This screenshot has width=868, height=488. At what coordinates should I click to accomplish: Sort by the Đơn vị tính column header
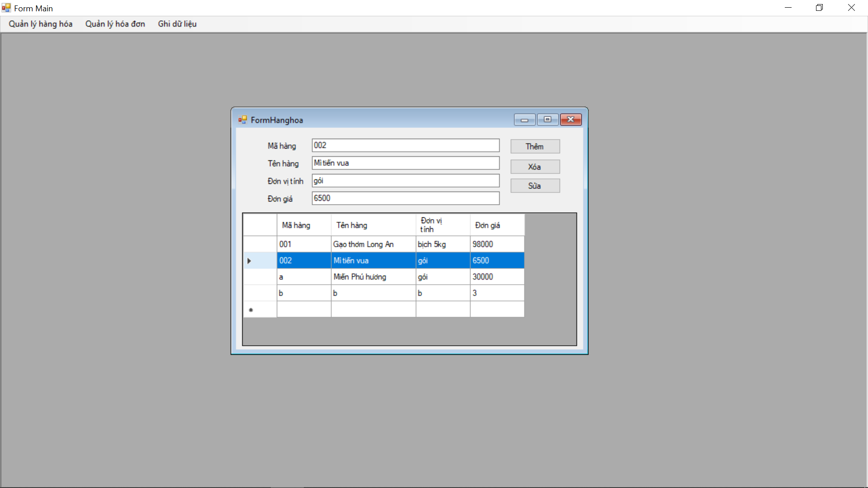point(443,225)
